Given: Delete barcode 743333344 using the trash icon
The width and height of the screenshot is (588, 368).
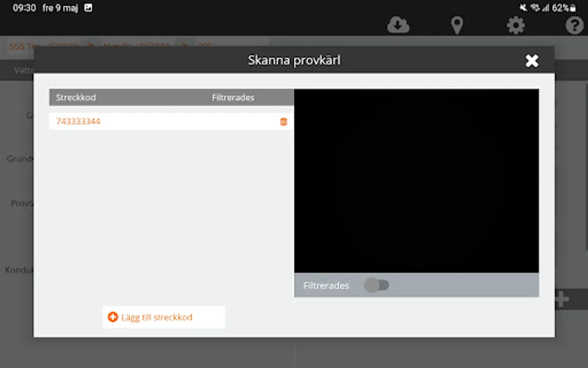Looking at the screenshot, I should [x=283, y=121].
